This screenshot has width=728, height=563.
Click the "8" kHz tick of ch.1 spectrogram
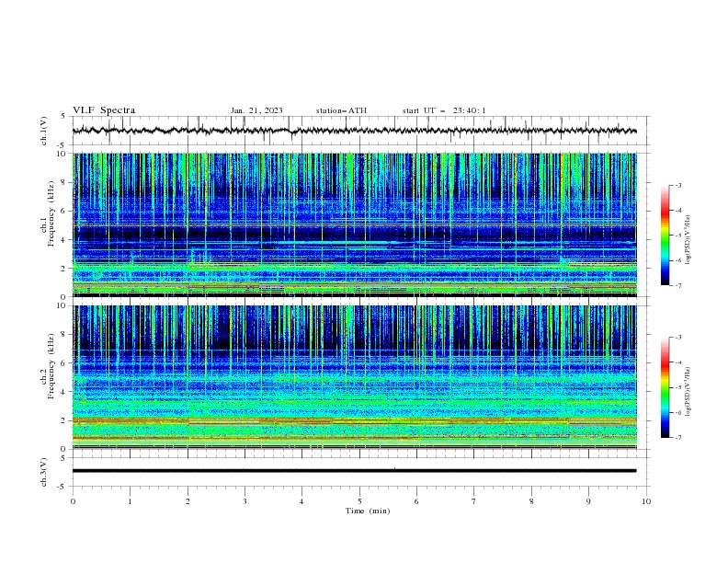click(65, 182)
